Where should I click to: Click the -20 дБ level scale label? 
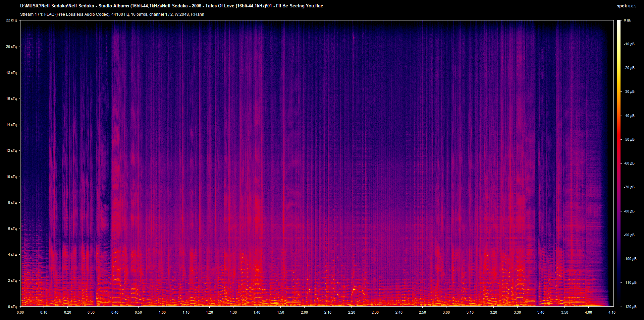pos(629,68)
